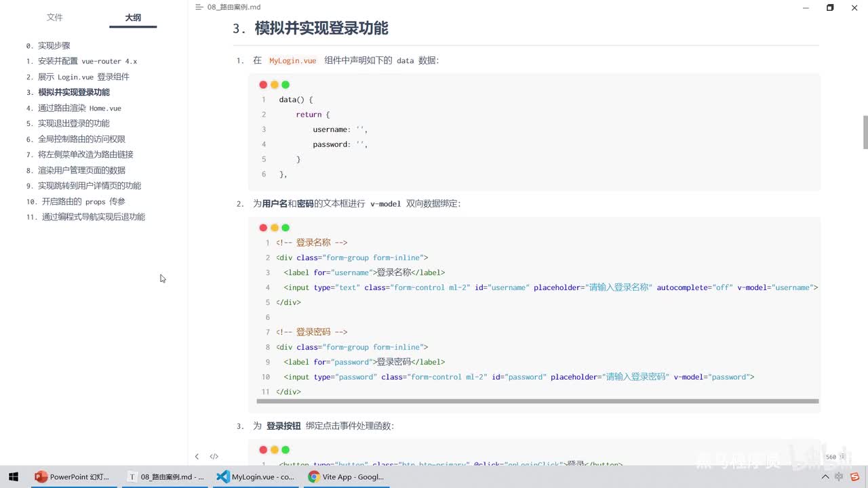Switch to the 大纲 sidebar tab

point(133,18)
